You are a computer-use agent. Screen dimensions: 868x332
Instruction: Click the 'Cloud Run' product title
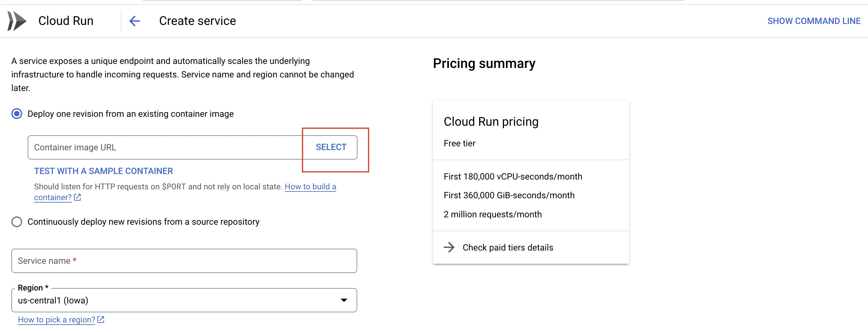66,21
